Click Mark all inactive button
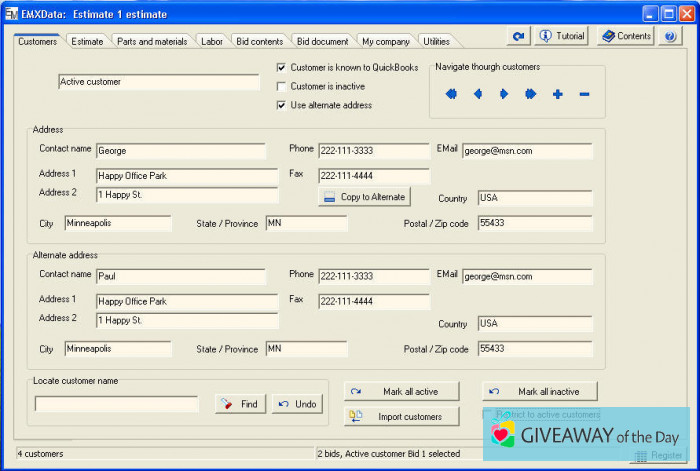Screen dimensions: 700x471 tap(540, 391)
